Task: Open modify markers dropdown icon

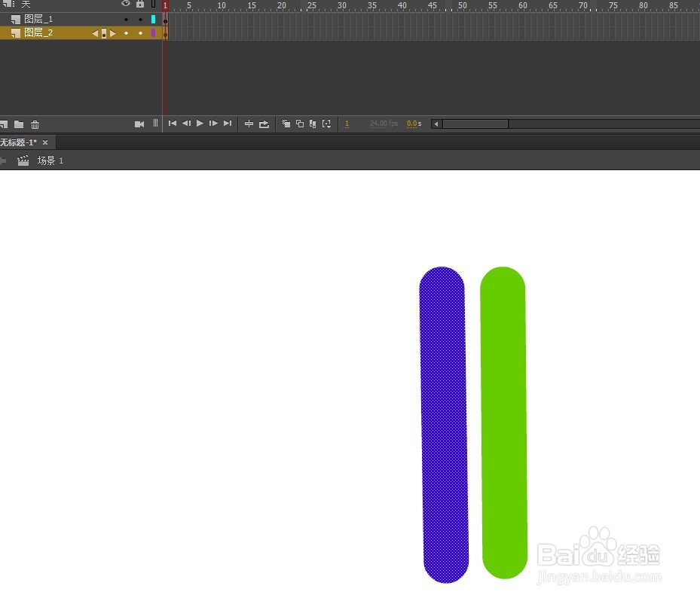Action: (x=327, y=124)
